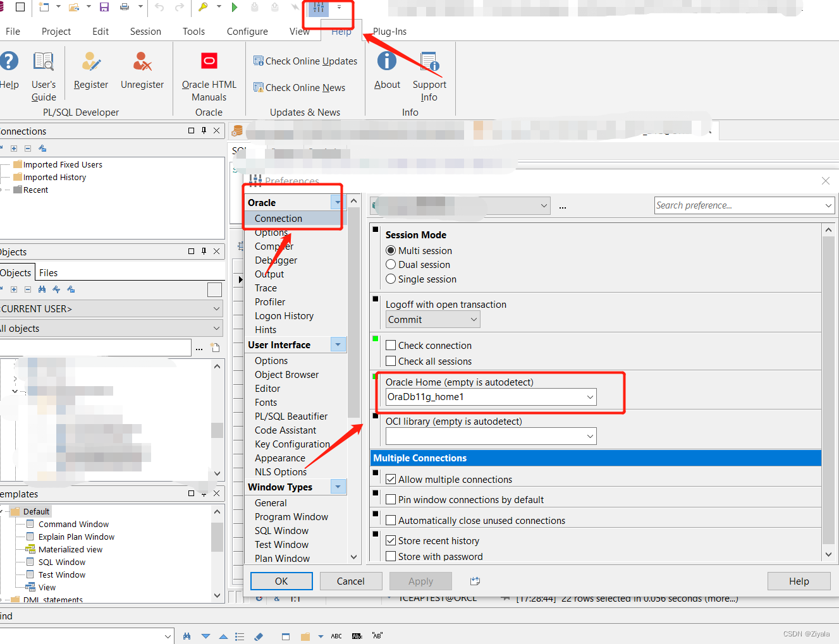Click the yellow key Logon icon
The width and height of the screenshot is (839, 644).
(x=203, y=7)
